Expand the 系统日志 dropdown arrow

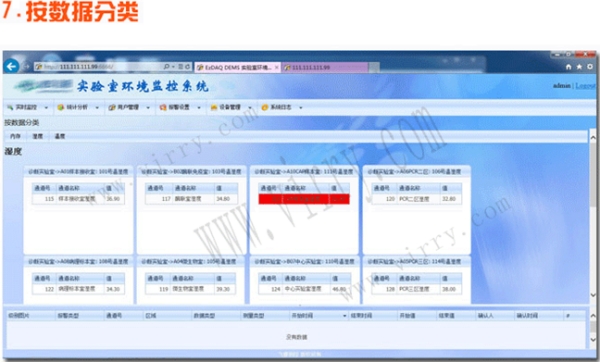click(301, 108)
